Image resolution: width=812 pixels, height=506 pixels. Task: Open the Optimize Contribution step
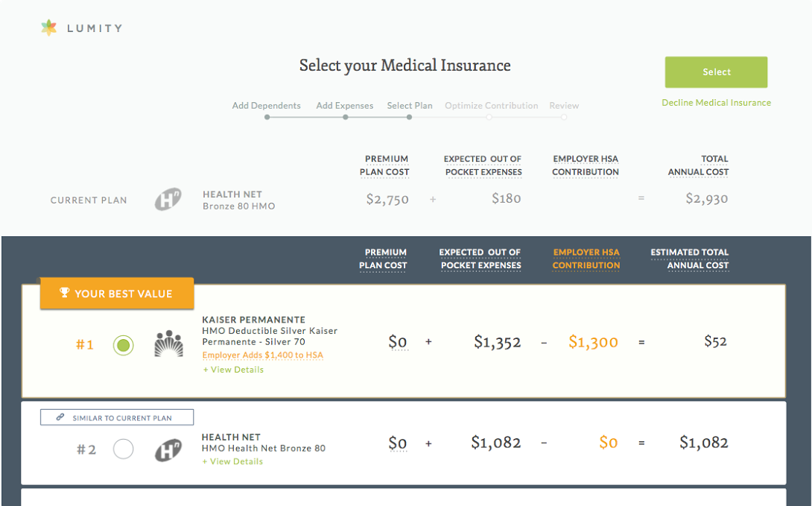pyautogui.click(x=491, y=106)
